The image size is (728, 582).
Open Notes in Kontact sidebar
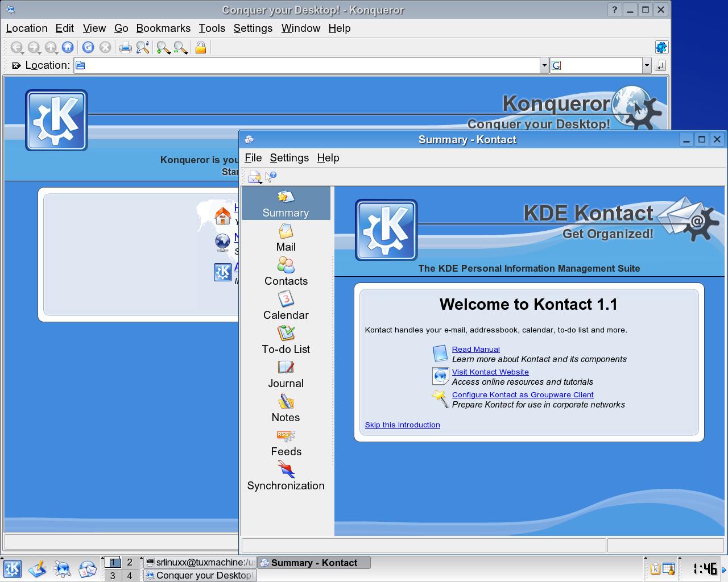[286, 408]
